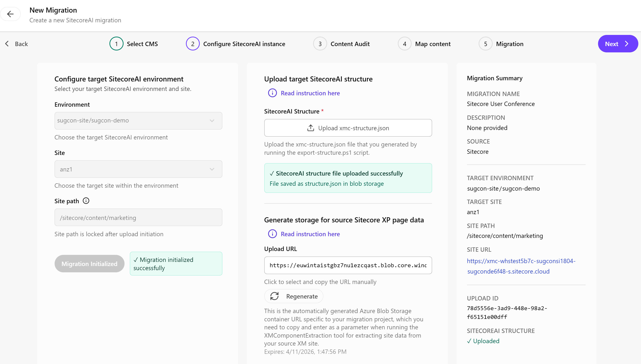The width and height of the screenshot is (641, 364).
Task: Click the refresh icon on the Regenerate button
Action: click(x=275, y=296)
